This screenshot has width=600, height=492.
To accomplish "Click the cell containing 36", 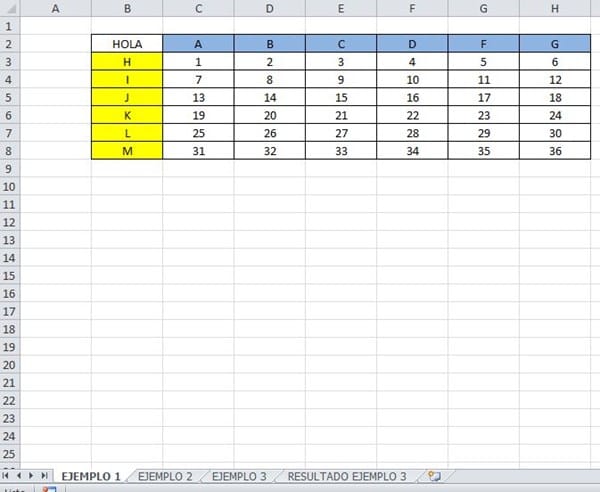I will pyautogui.click(x=555, y=151).
